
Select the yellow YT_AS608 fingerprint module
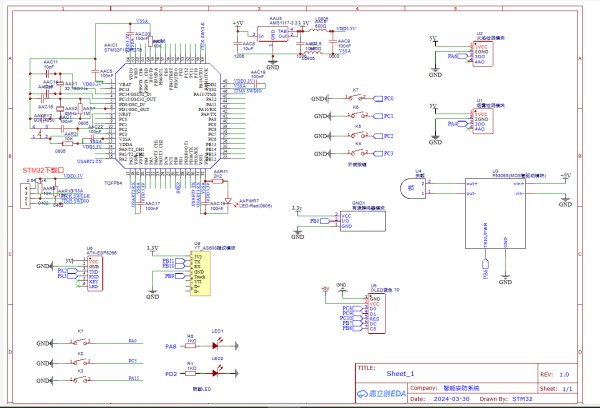(200, 273)
